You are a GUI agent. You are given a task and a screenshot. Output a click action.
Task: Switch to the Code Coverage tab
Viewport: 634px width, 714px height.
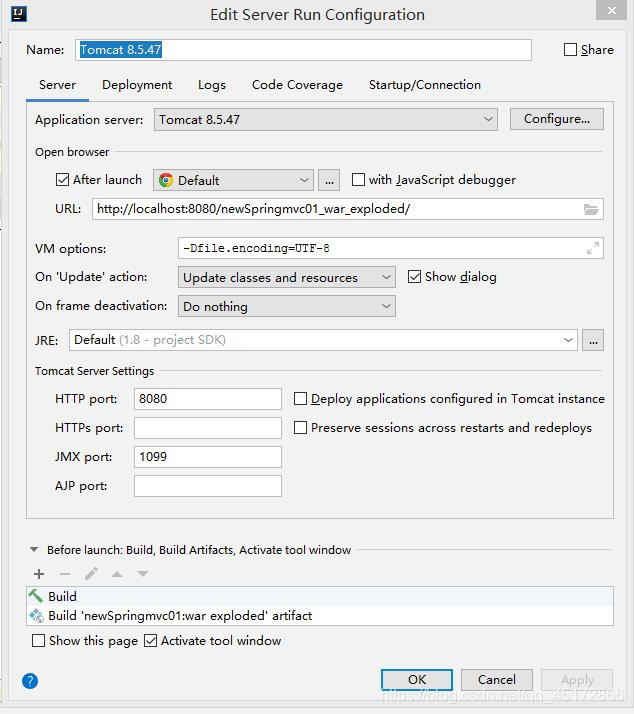297,85
